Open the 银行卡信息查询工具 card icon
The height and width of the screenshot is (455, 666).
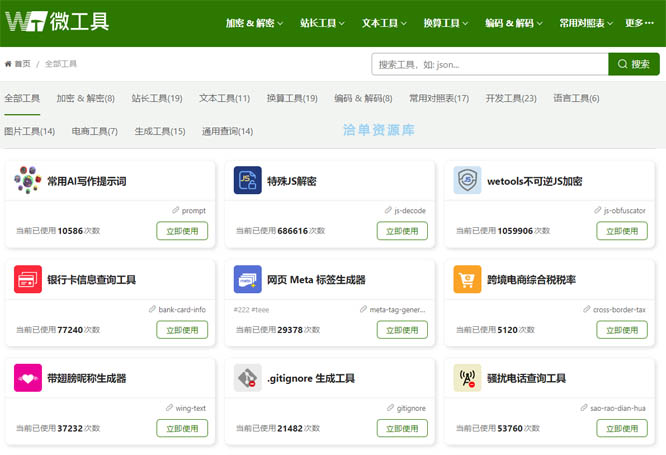28,279
